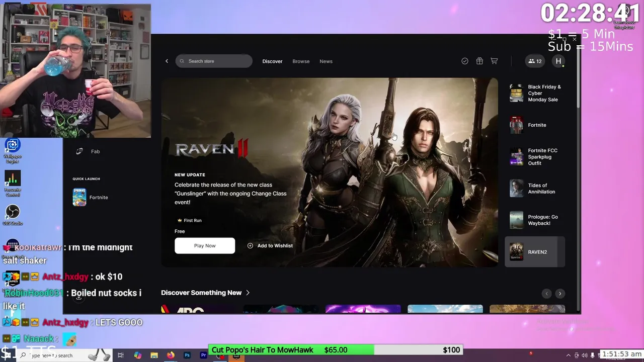Open File Explorer from the taskbar
The image size is (644, 362).
[154, 355]
